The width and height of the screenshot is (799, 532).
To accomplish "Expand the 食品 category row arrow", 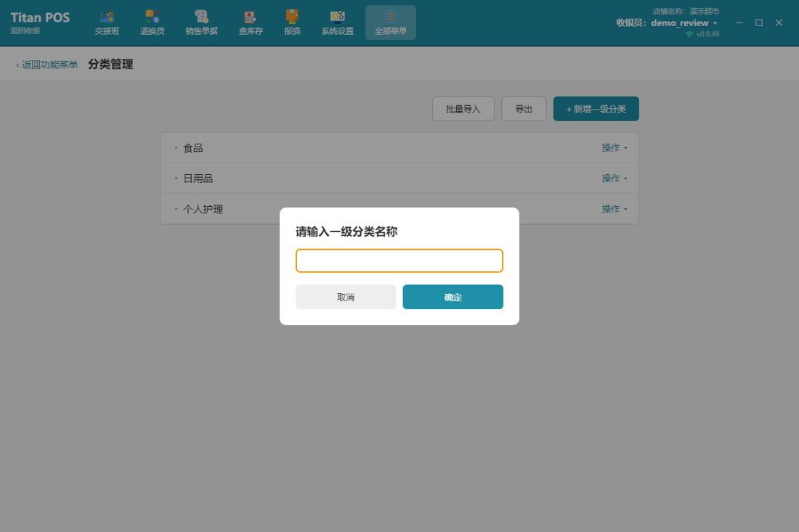I will pos(177,148).
